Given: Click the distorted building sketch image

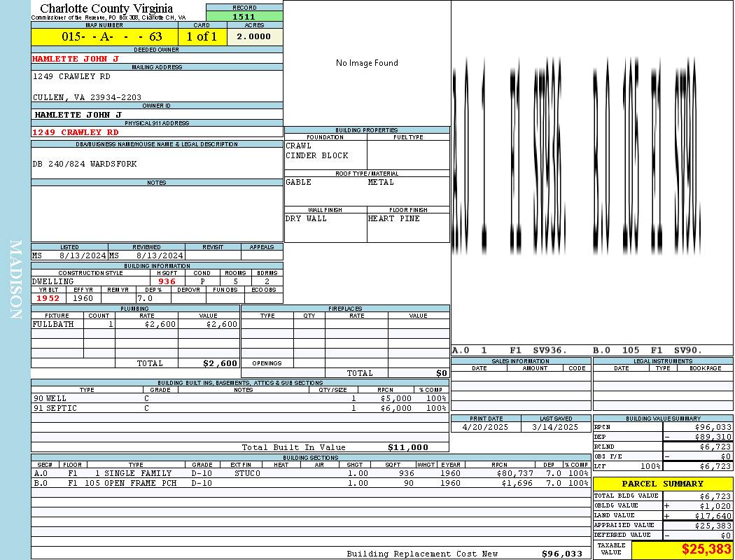Looking at the screenshot, I should [577, 155].
